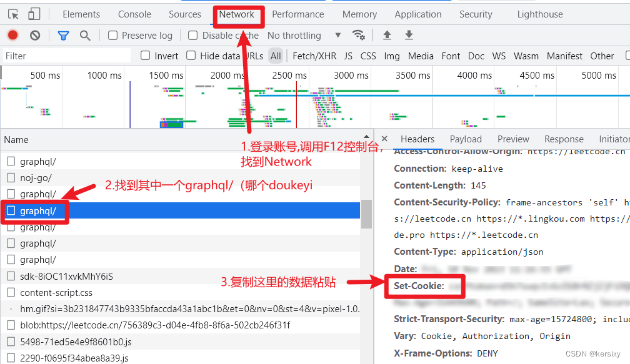The image size is (630, 364).
Task: Switch to the Application tab
Action: tap(417, 14)
